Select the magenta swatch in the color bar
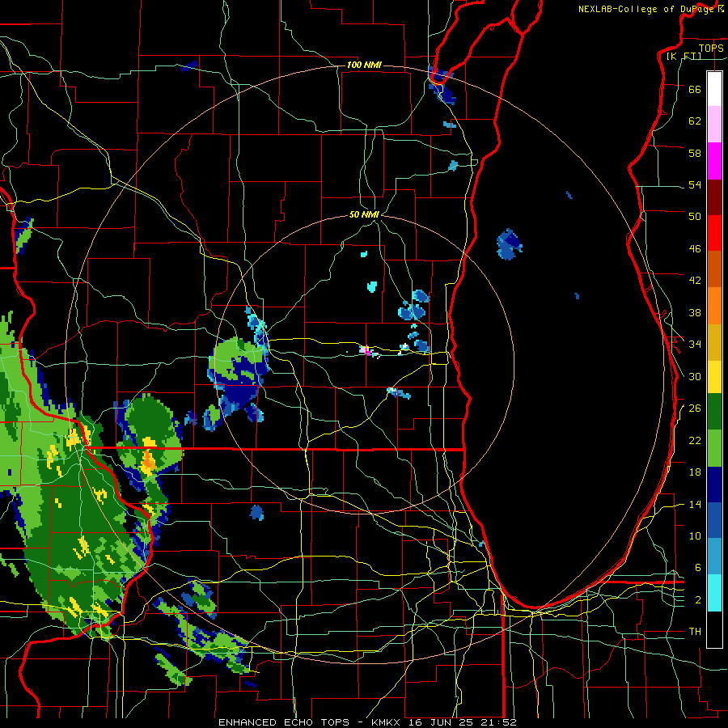 tap(714, 161)
